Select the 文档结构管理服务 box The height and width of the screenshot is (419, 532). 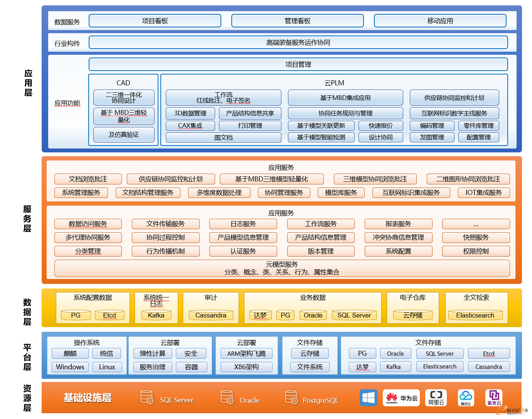click(148, 193)
